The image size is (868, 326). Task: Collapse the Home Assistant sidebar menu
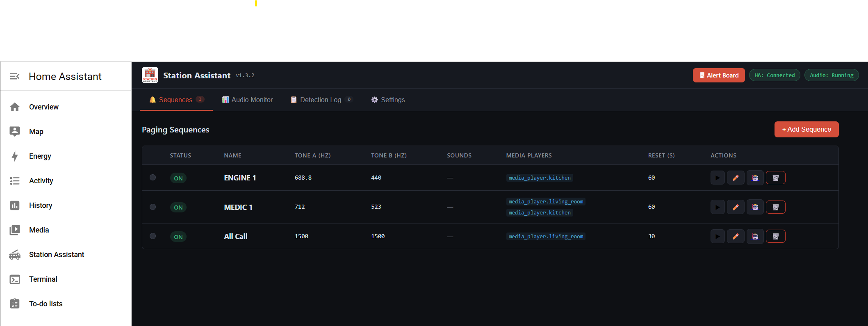tap(15, 76)
